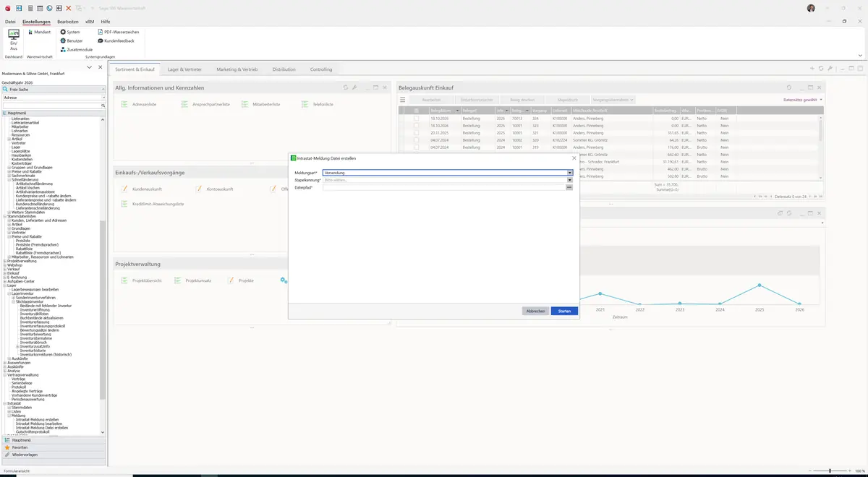
Task: Open wrench settings of Allg. Informationen panel
Action: [354, 87]
